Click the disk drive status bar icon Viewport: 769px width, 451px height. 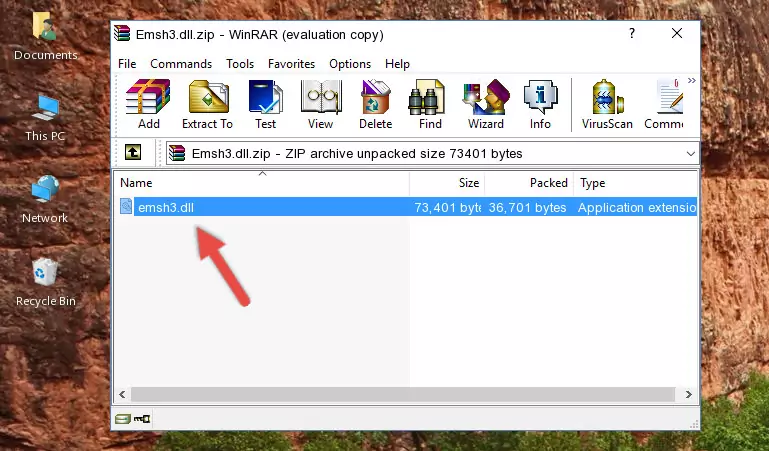pyautogui.click(x=123, y=419)
